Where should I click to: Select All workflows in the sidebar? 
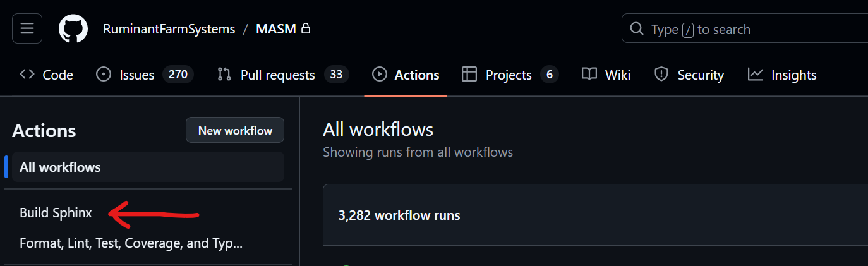tap(148, 167)
